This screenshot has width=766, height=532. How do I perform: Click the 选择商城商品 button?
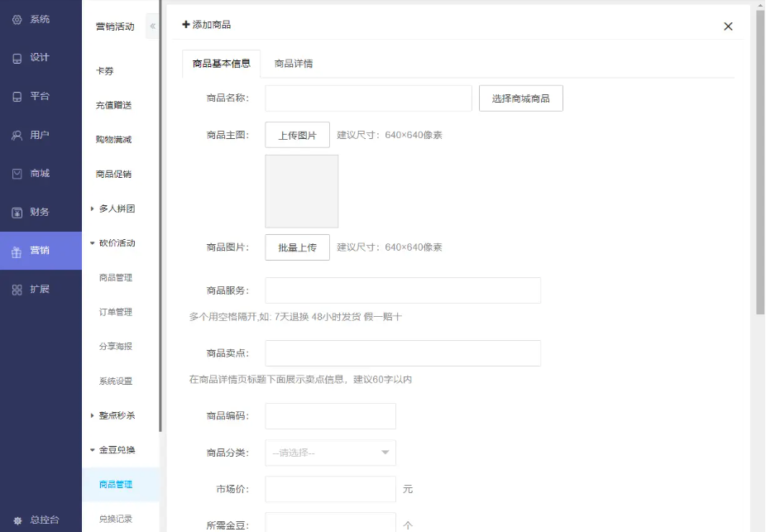521,98
